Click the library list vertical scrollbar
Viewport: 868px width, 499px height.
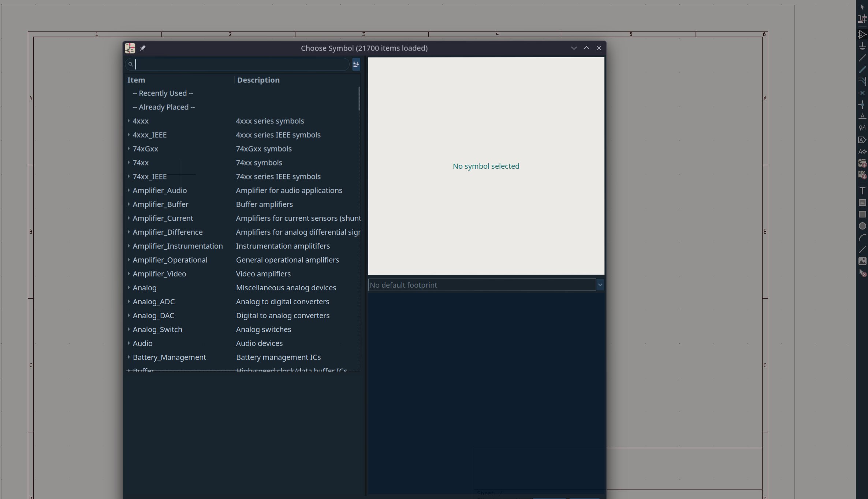[x=359, y=99]
